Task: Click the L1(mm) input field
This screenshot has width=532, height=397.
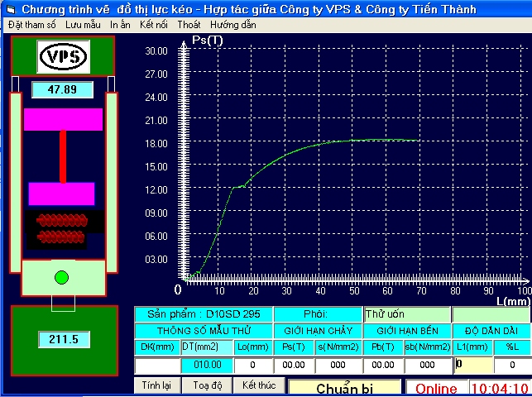Action: [x=473, y=365]
